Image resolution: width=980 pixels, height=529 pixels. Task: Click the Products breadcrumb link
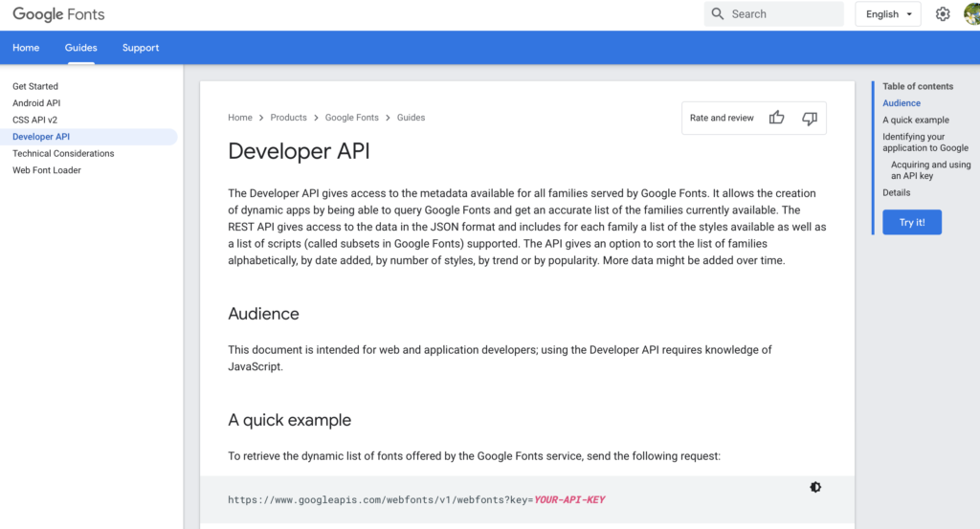[x=288, y=118]
